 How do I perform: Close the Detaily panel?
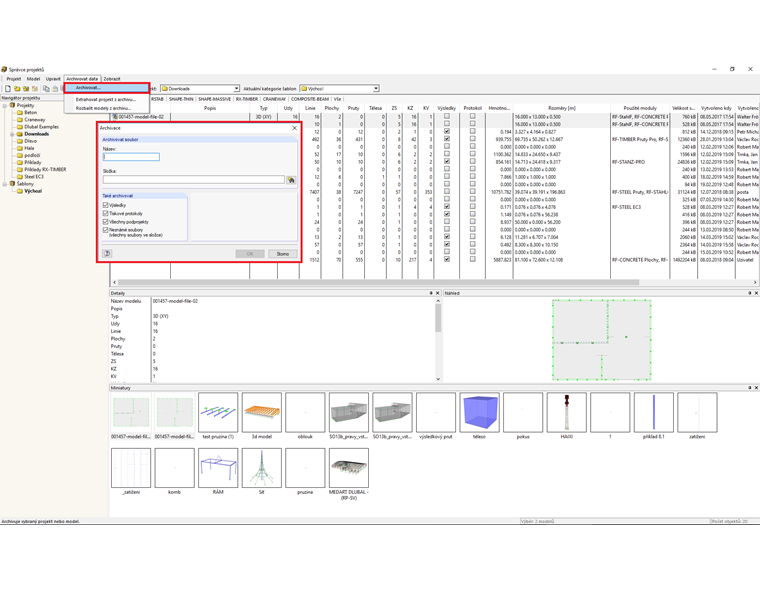pos(437,293)
